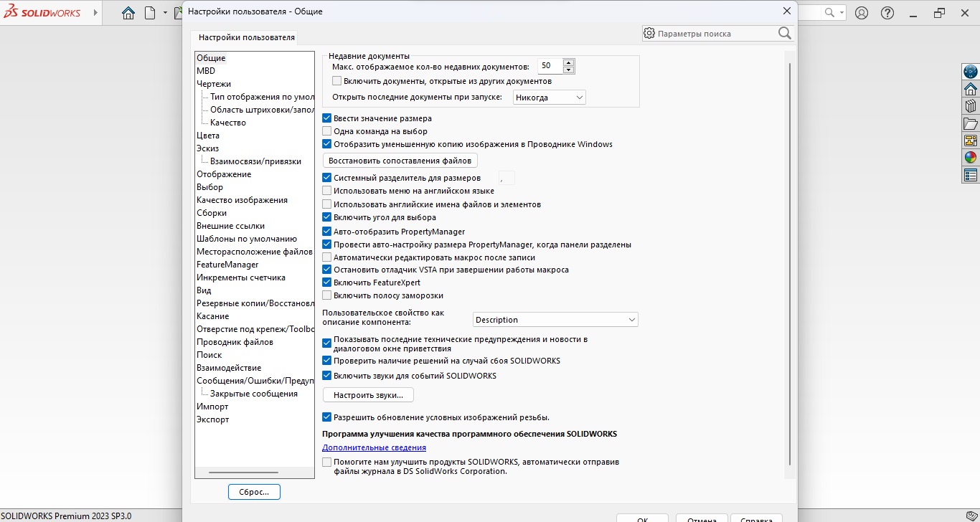Expand the 'Description' property dropdown

pos(555,320)
